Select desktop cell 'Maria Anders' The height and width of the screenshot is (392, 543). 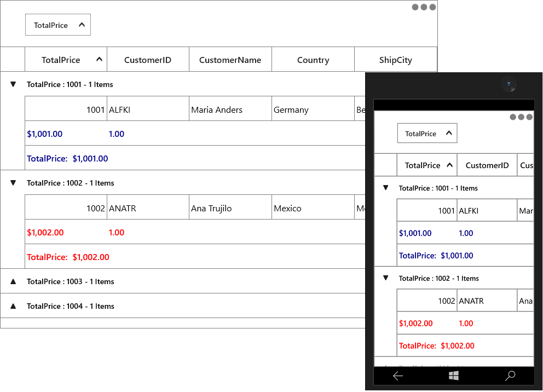[230, 109]
